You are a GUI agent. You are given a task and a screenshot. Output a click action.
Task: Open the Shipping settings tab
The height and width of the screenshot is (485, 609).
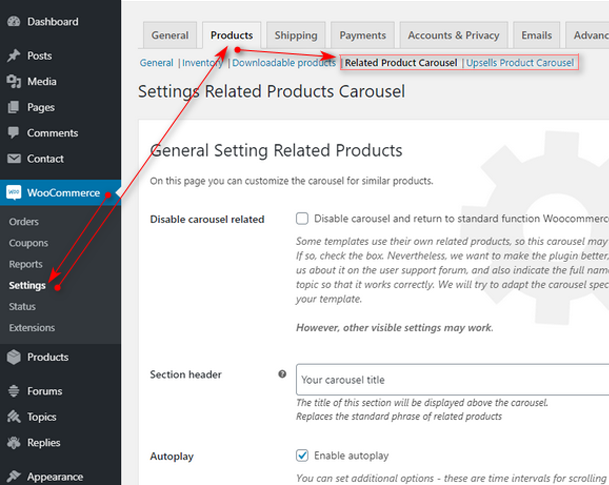296,35
